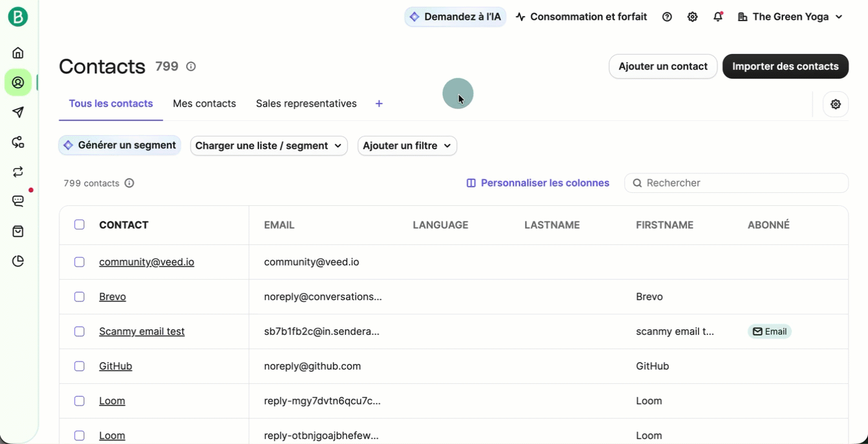Click the noreply@conversations... email cell
The width and height of the screenshot is (868, 444).
[x=323, y=296]
